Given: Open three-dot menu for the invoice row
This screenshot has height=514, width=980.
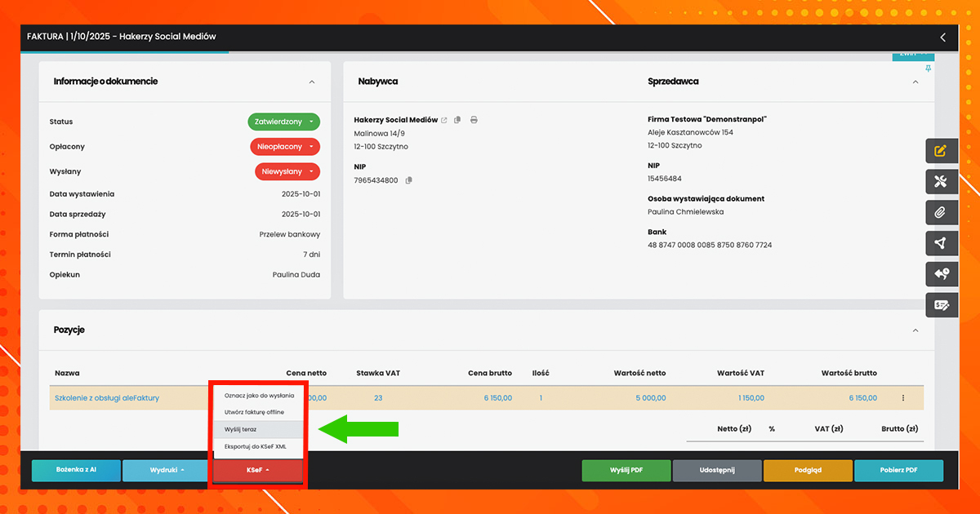Looking at the screenshot, I should point(902,398).
